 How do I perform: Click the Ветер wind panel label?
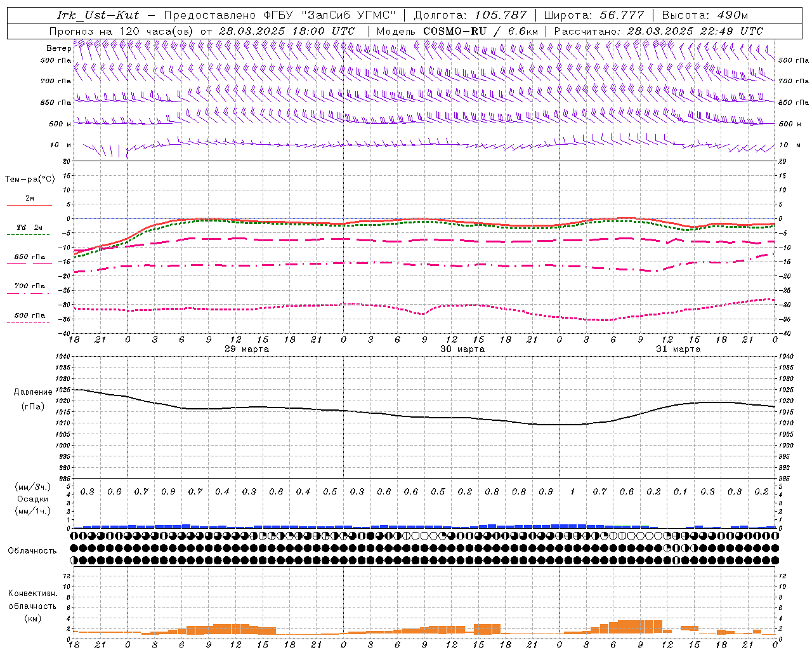coord(59,48)
